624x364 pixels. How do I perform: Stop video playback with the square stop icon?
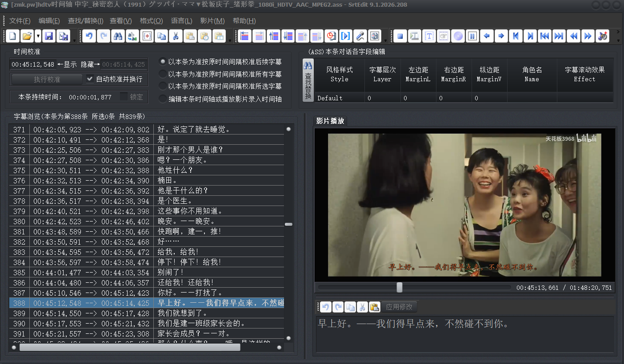[400, 36]
